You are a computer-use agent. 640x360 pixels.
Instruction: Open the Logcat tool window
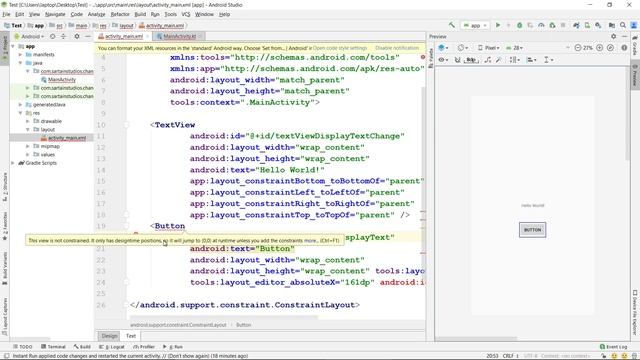click(112, 347)
